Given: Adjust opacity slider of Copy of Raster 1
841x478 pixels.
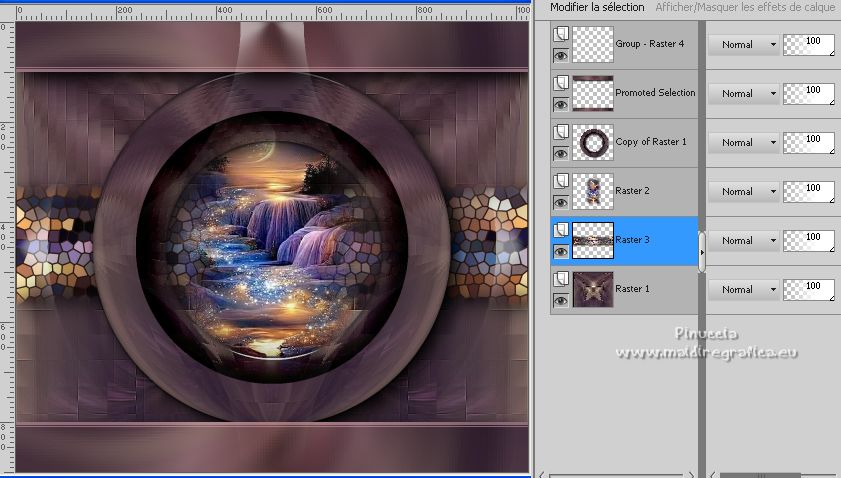Looking at the screenshot, I should click(x=809, y=143).
